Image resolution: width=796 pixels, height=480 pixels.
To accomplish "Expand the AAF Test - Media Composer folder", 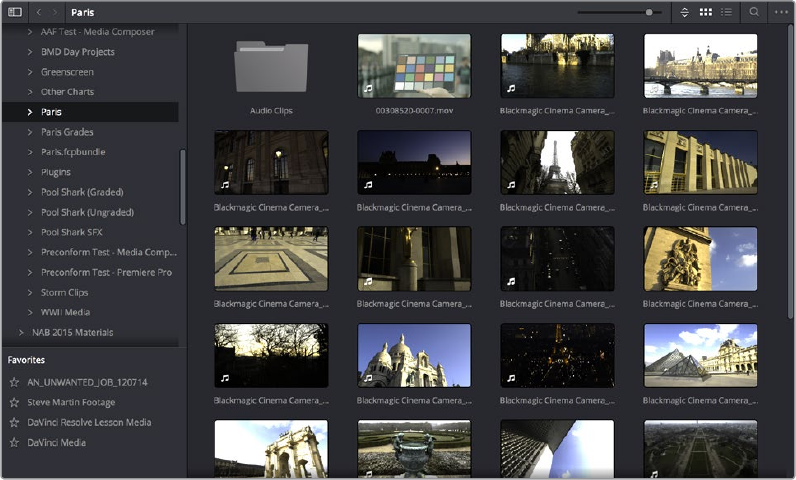I will (29, 31).
